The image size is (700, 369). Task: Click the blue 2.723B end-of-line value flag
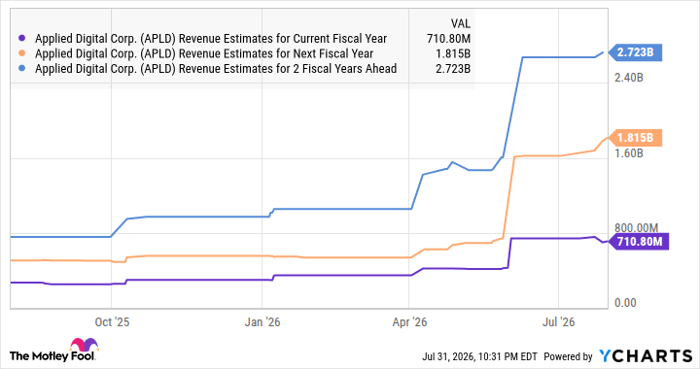tap(636, 53)
